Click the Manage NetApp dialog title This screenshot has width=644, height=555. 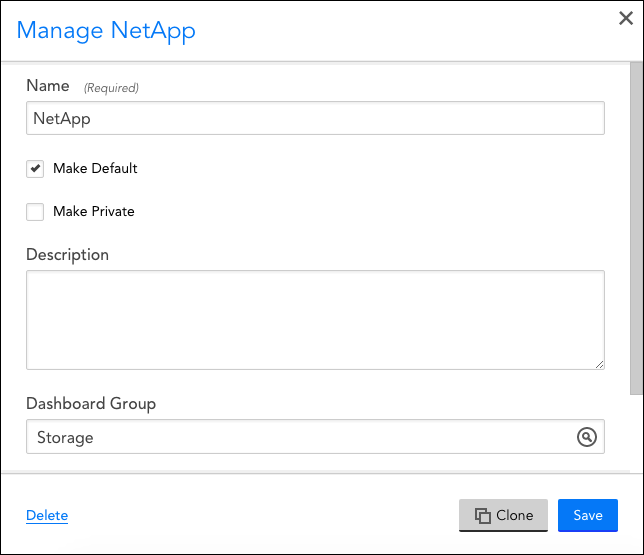point(106,31)
